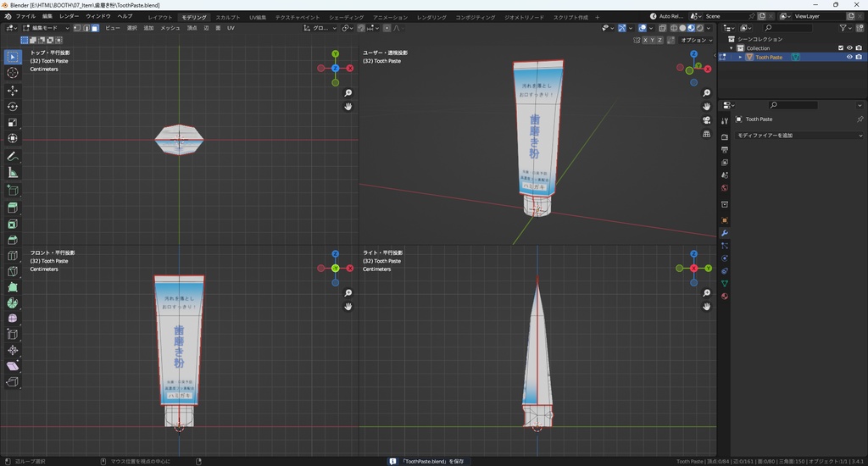Activate the Cursor tool
The image size is (868, 466).
[13, 73]
